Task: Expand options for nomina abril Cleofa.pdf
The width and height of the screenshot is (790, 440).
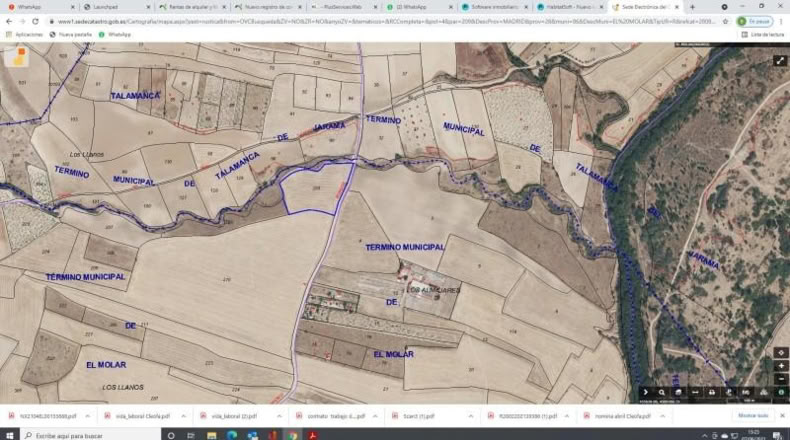Action: click(x=662, y=416)
